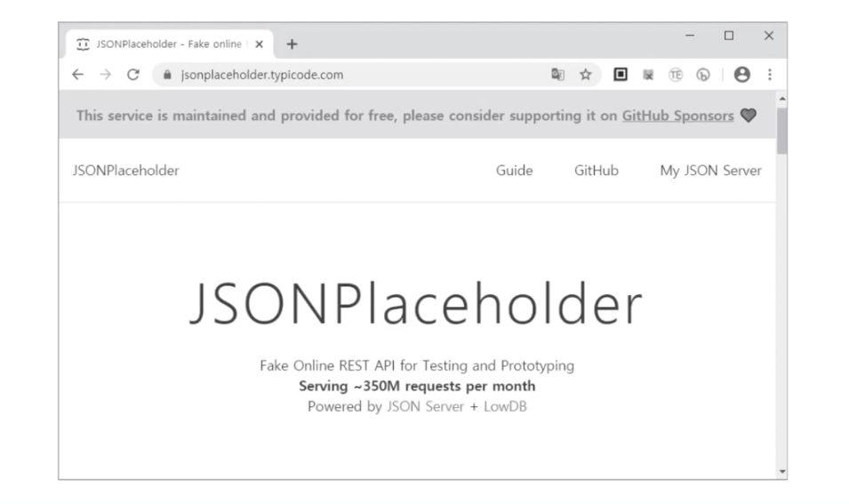Screen dimensions: 849x504
Task: Click the crossed-out extension icon in toolbar
Action: [x=648, y=75]
